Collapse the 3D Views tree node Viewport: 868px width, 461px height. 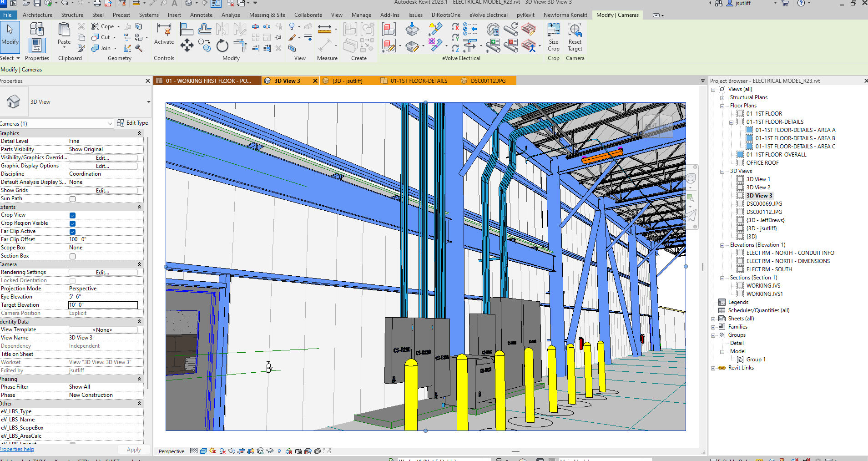(722, 172)
